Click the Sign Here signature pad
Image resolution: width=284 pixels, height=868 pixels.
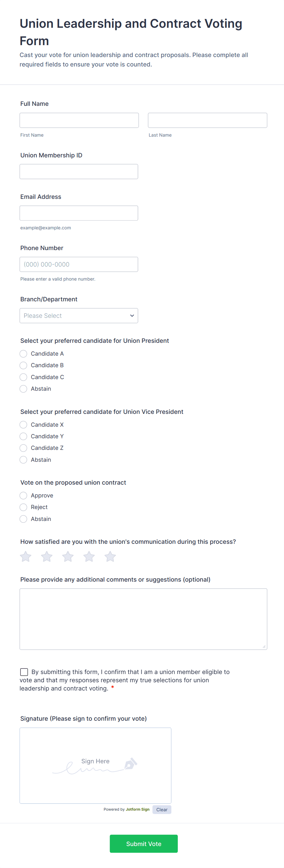(95, 765)
